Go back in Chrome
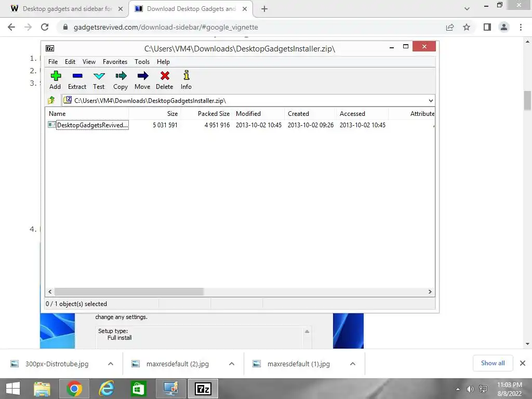532x399 pixels. click(x=11, y=27)
